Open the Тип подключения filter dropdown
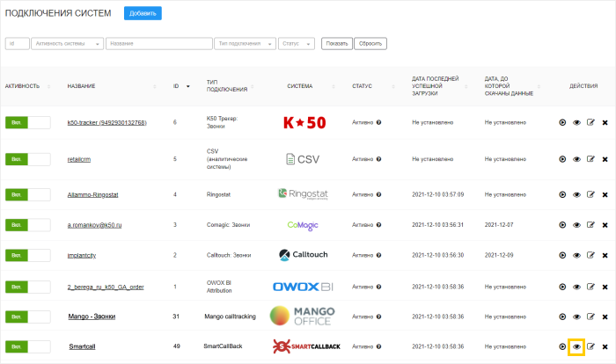 click(245, 44)
